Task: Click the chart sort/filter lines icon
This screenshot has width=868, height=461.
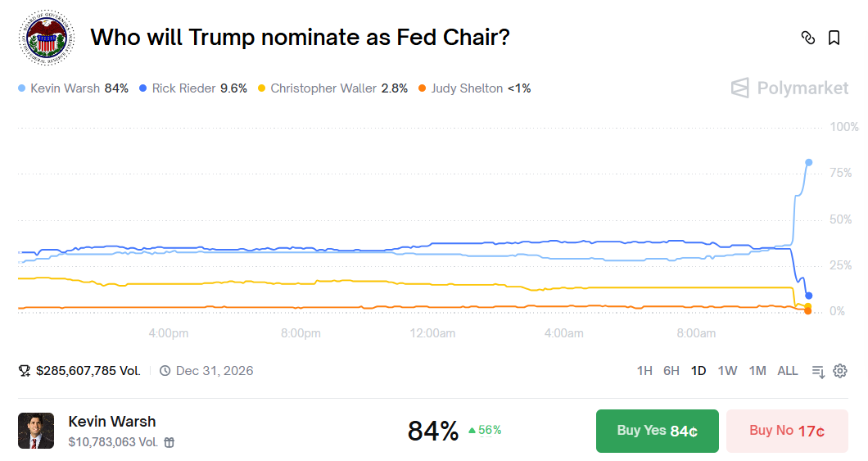Action: 818,371
